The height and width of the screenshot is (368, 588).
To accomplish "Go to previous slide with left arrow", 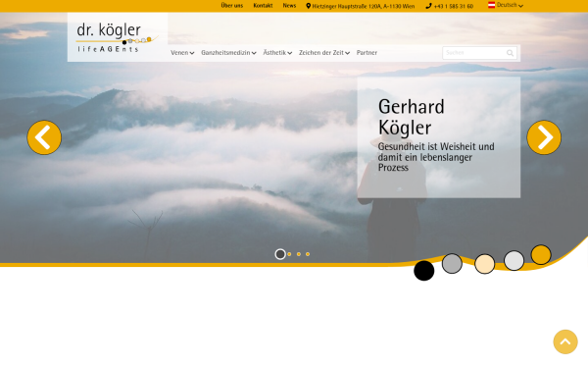I will tap(44, 137).
